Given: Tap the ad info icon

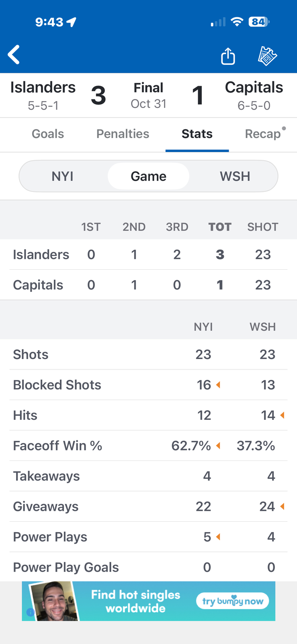Looking at the screenshot, I should (30, 612).
